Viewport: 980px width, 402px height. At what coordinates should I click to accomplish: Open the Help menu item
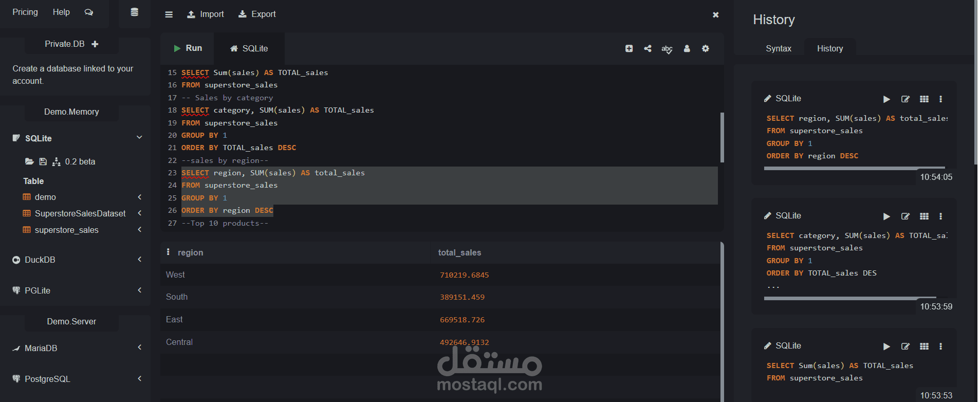(61, 12)
